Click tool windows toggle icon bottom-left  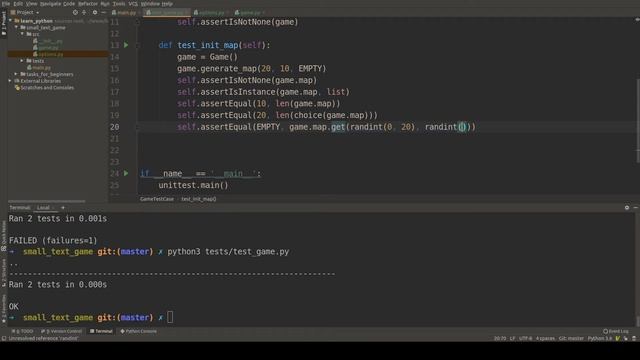pyautogui.click(x=4, y=338)
